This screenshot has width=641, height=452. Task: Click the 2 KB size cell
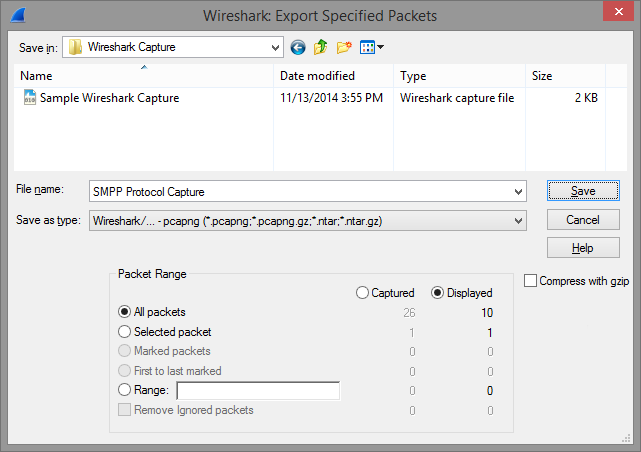[586, 98]
